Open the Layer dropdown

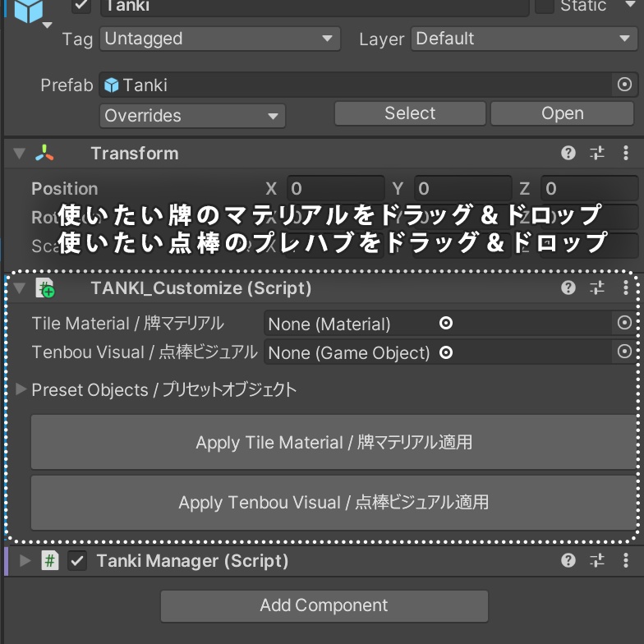point(523,39)
